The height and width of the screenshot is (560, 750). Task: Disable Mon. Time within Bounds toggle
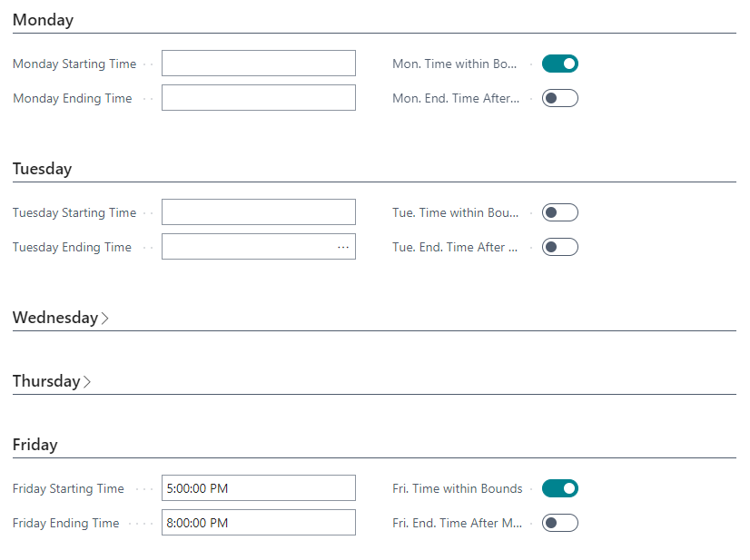coord(559,64)
